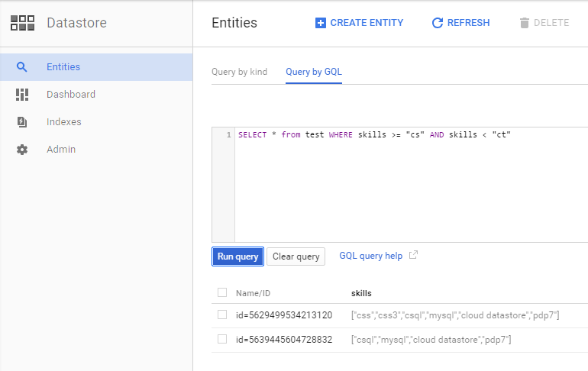Check the box for entity id=5639445604728832
588x371 pixels.
click(222, 339)
